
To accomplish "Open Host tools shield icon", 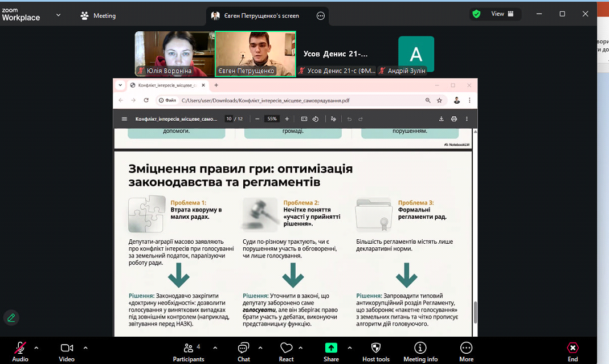I will [x=376, y=351].
